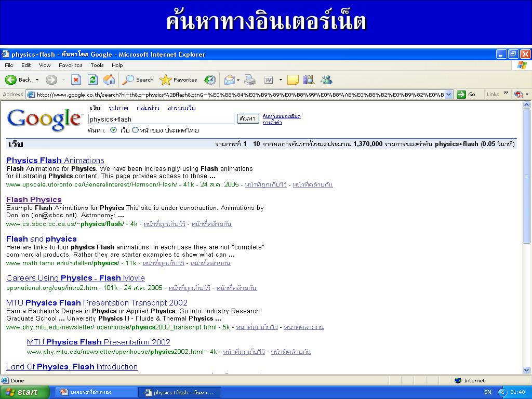Screen dimensions: 532x399
Task: Open Land Of Physics, Flash Introduction link
Action: pos(72,367)
